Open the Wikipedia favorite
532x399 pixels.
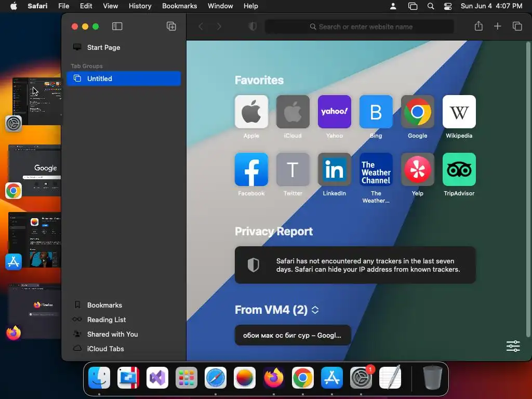tap(459, 112)
